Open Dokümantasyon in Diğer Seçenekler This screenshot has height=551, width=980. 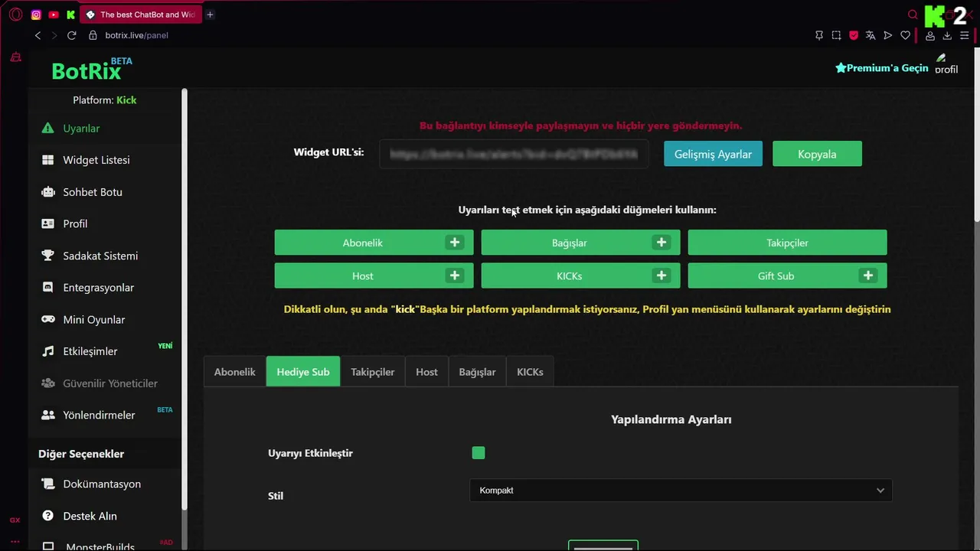[x=92, y=484]
